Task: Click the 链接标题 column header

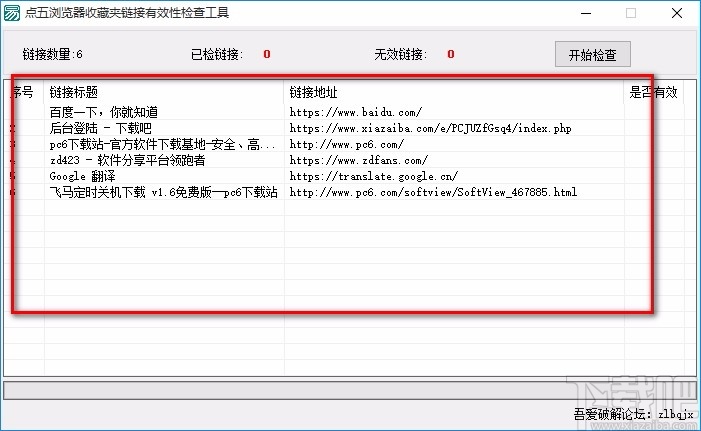Action: (x=164, y=92)
